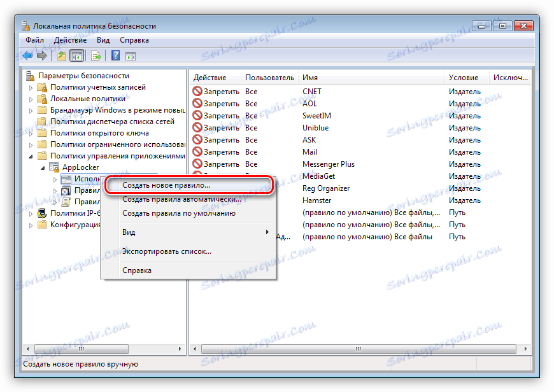Click the Параметры безопасности root icon
Screen dimensions: 554x392
tap(29, 74)
